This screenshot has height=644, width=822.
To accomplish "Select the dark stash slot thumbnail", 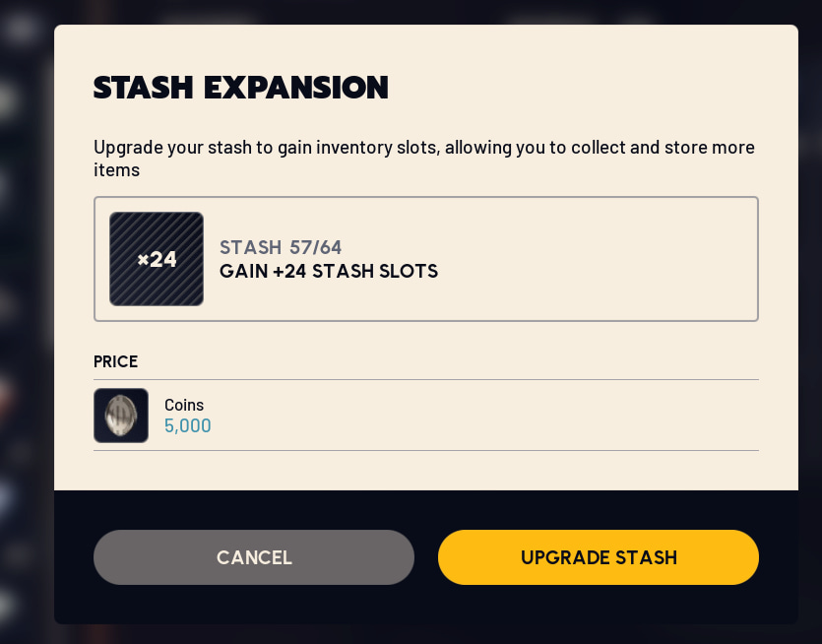I will pos(157,259).
